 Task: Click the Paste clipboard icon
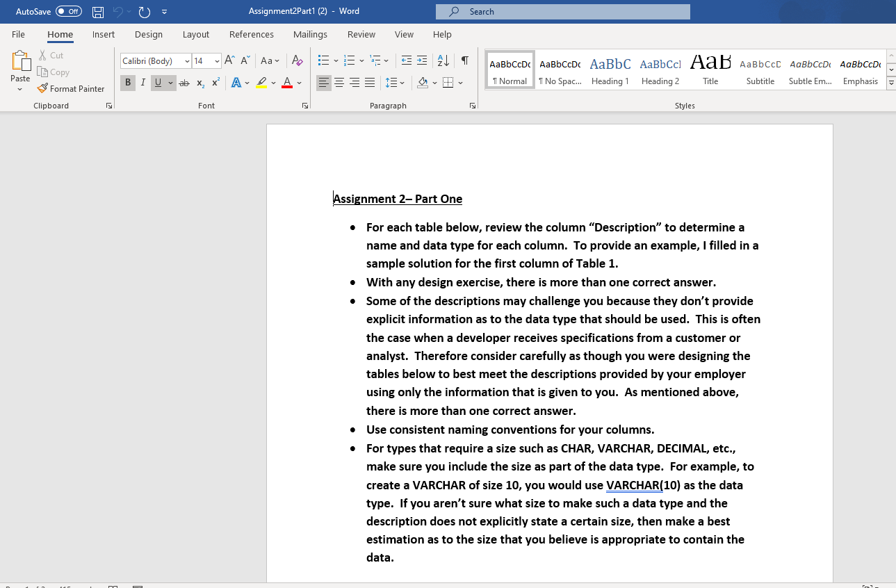coord(20,62)
